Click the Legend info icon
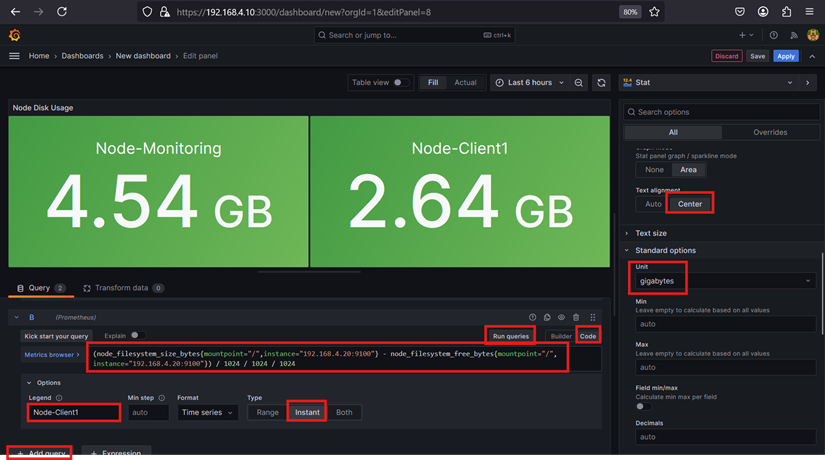The image size is (825, 460). click(59, 398)
